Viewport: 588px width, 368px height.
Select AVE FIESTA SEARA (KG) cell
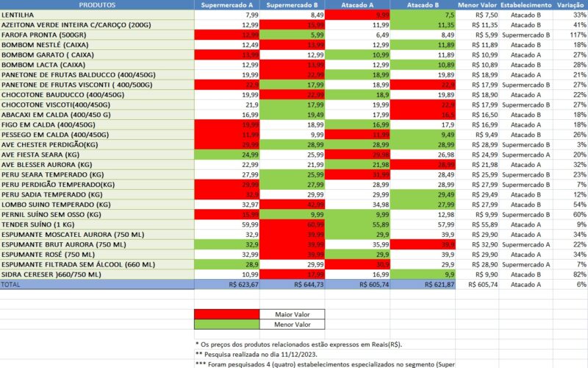pos(97,155)
